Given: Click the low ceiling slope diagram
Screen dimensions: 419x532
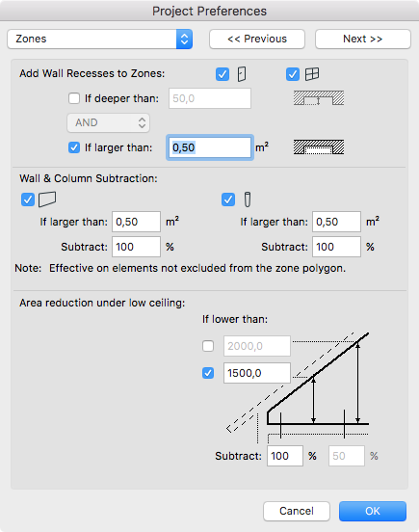Looking at the screenshot, I should pyautogui.click(x=298, y=387).
